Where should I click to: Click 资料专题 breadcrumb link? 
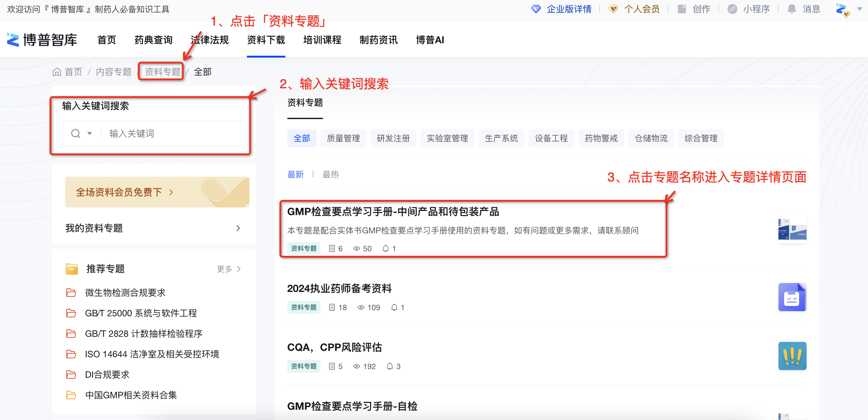163,72
